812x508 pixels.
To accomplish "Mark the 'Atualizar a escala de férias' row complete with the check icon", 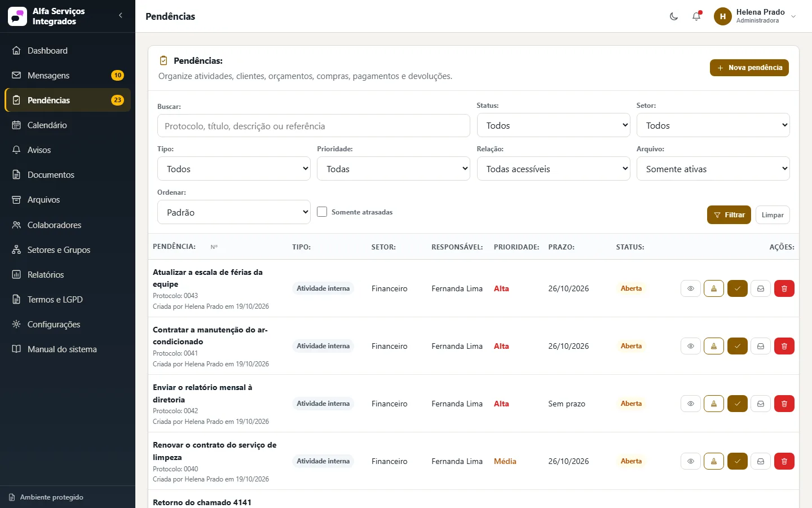I will (738, 288).
